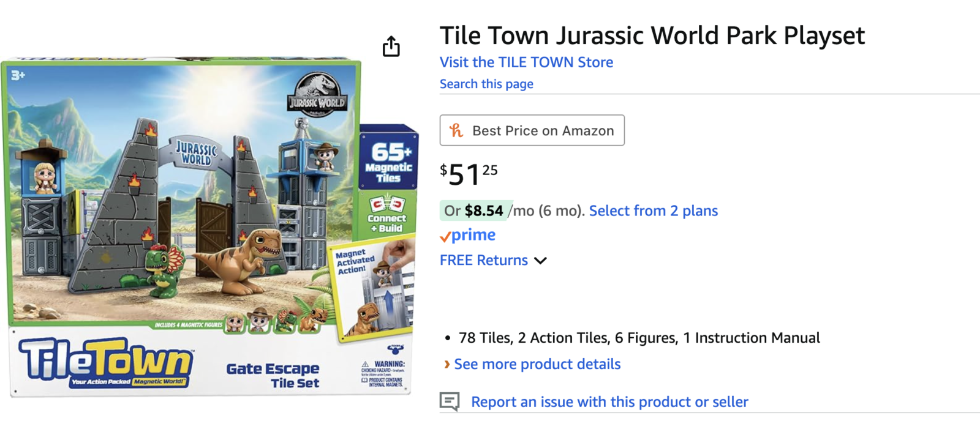Click the 3+ age badge on the box
Screen dimensions: 980x421
click(18, 75)
